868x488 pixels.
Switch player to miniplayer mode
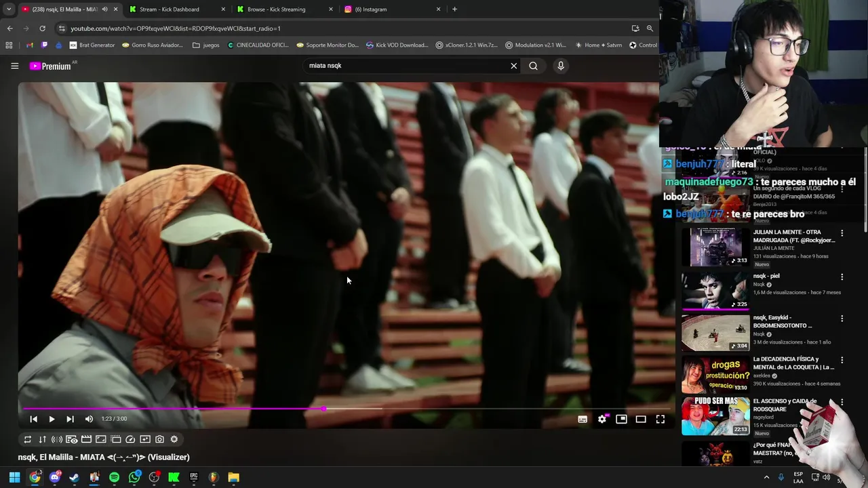point(621,420)
